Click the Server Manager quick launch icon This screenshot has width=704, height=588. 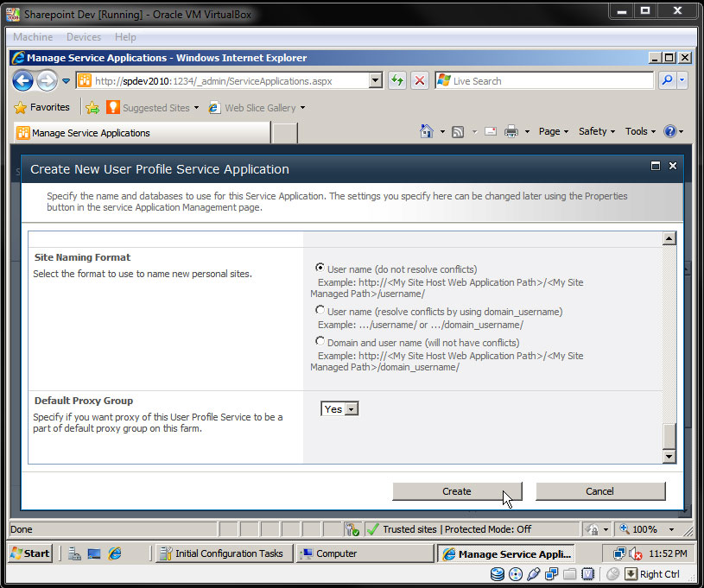(x=74, y=553)
